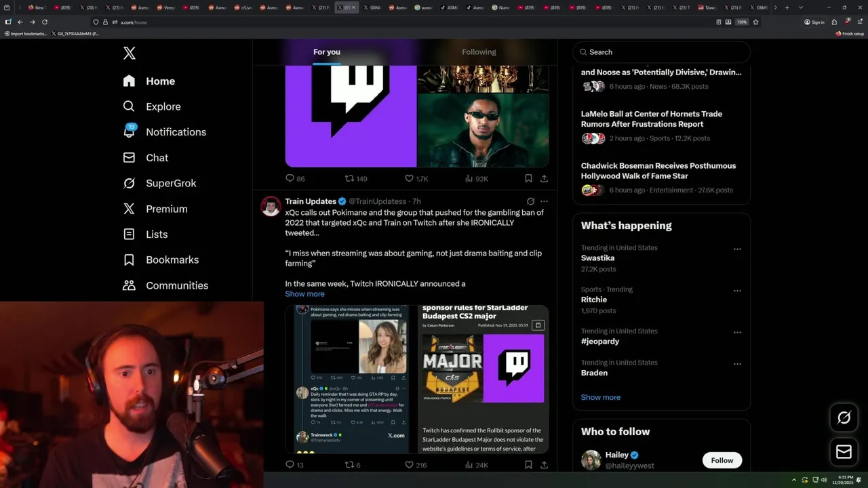Viewport: 868px width, 488px height.
Task: Click the X search input field
Action: [x=661, y=52]
